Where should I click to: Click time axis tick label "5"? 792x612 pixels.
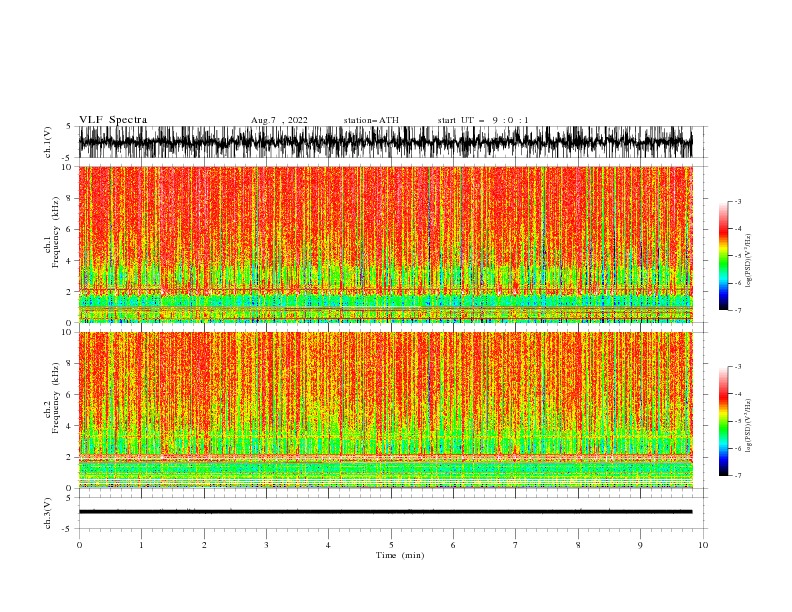coord(391,545)
